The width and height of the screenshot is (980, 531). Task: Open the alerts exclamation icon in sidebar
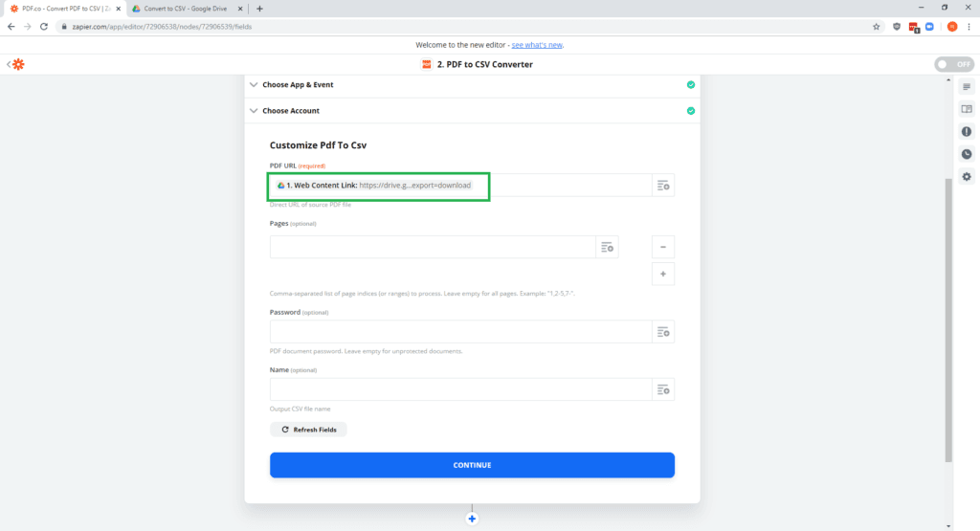pos(967,132)
